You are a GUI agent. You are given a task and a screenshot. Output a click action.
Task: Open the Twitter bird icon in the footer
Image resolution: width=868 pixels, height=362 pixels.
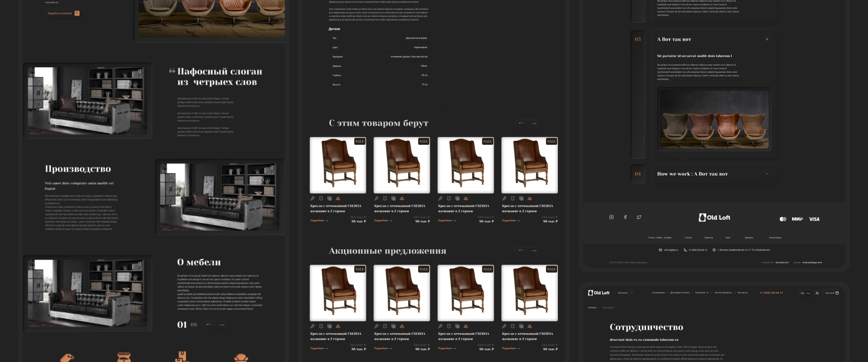pos(639,217)
